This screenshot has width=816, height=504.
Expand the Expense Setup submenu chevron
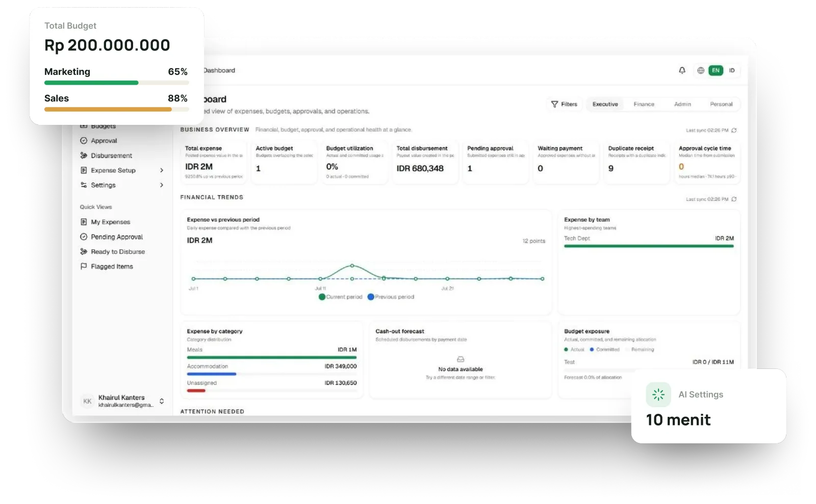pyautogui.click(x=162, y=170)
